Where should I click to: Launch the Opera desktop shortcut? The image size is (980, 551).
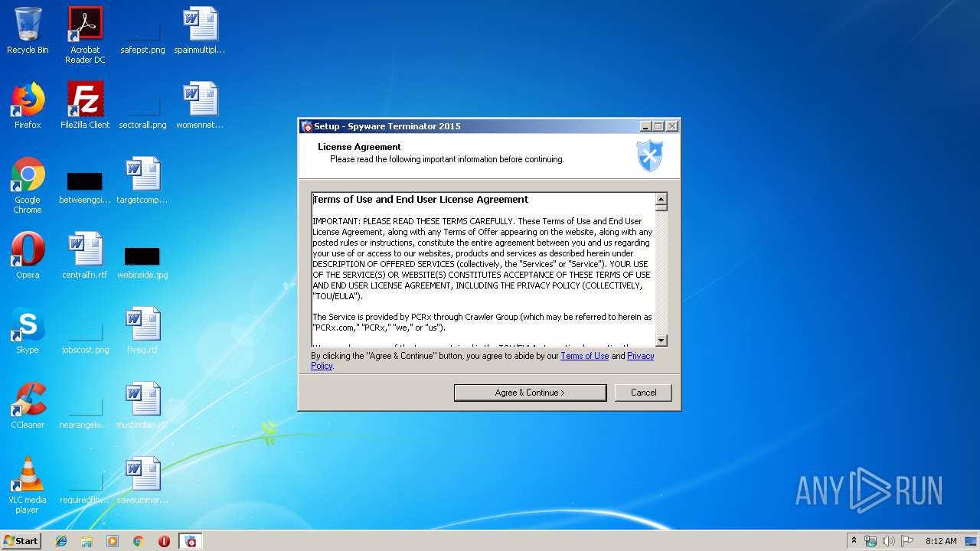tap(28, 256)
